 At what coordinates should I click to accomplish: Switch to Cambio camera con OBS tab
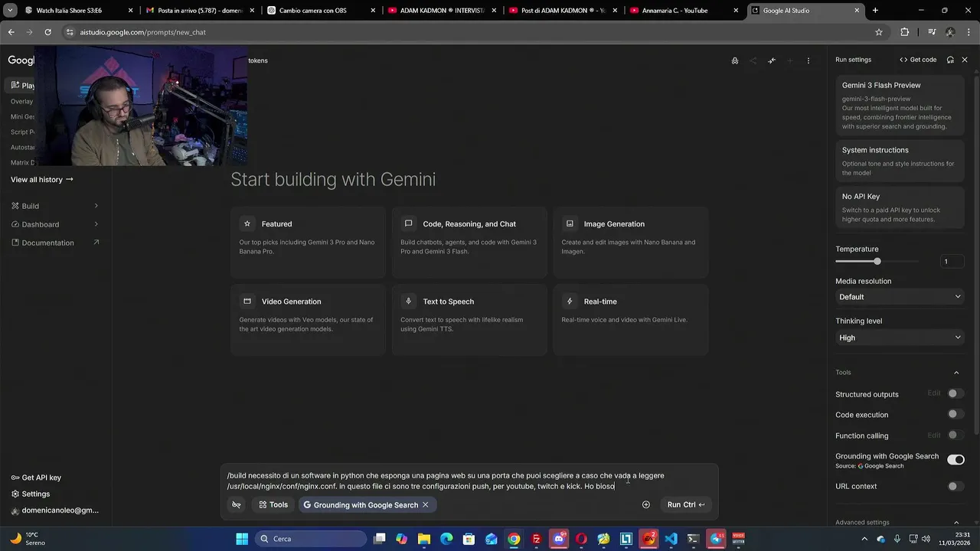pyautogui.click(x=320, y=11)
